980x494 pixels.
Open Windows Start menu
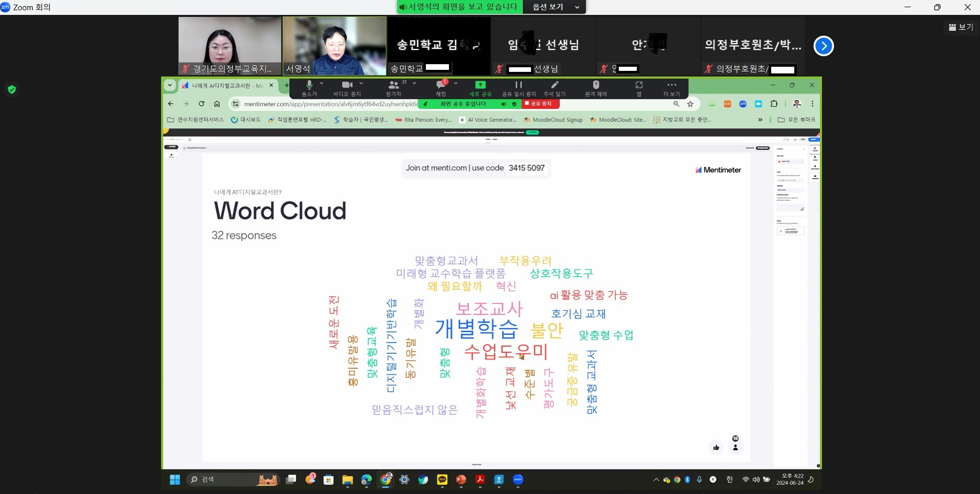(175, 480)
